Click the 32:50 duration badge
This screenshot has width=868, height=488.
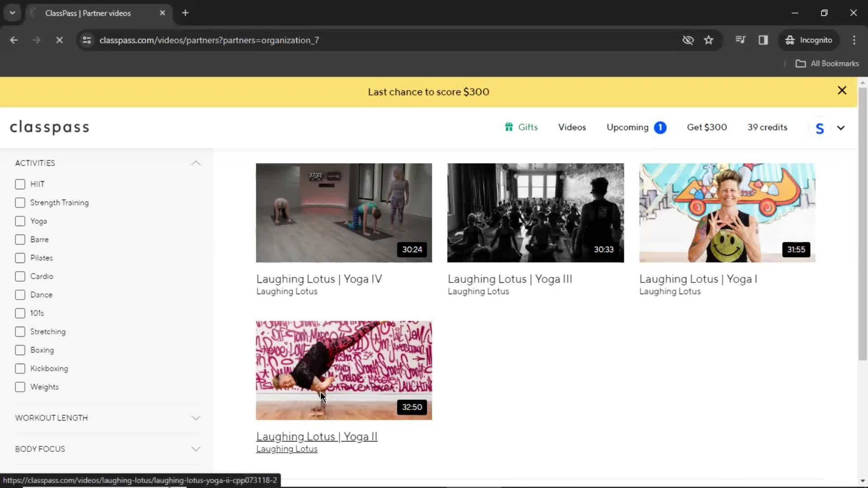(412, 407)
